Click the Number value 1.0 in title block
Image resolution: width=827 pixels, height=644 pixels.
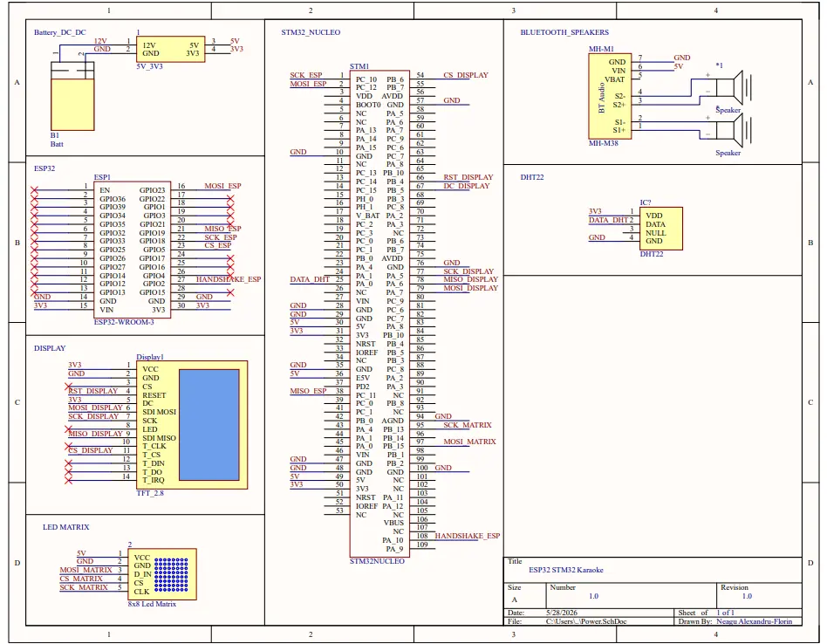point(593,596)
